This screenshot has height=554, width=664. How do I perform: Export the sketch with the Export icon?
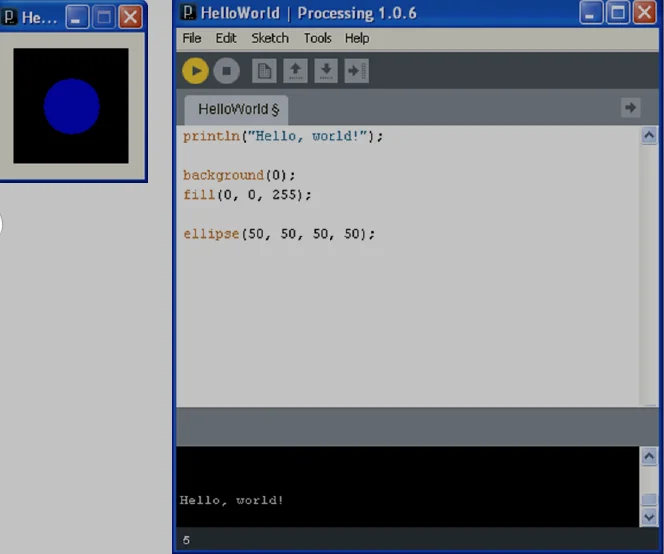[357, 71]
